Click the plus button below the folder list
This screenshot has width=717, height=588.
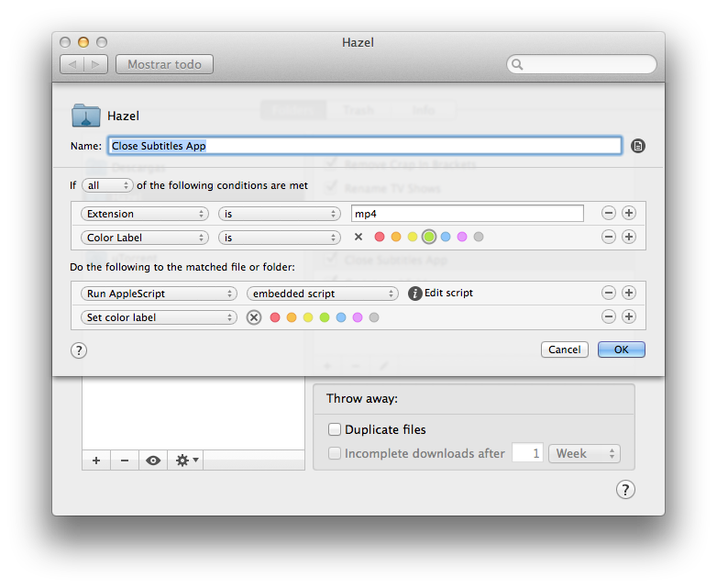96,460
